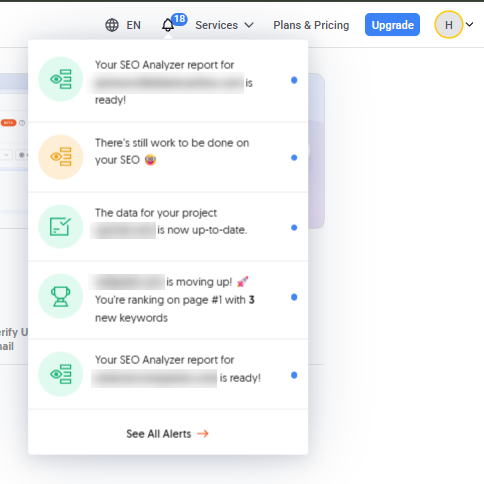This screenshot has height=484, width=484.
Task: Click the See All Alerts arrow icon
Action: tap(203, 434)
